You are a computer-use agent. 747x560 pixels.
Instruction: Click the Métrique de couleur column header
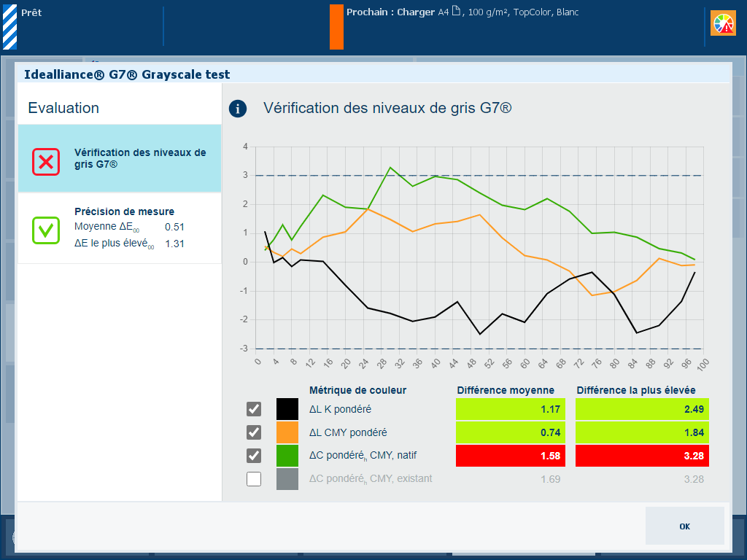[357, 391]
